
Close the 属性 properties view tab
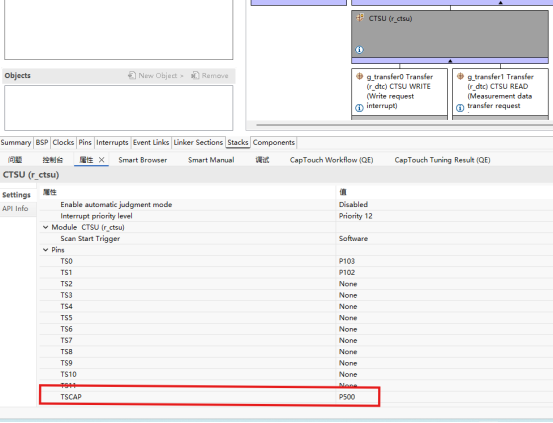tap(102, 160)
